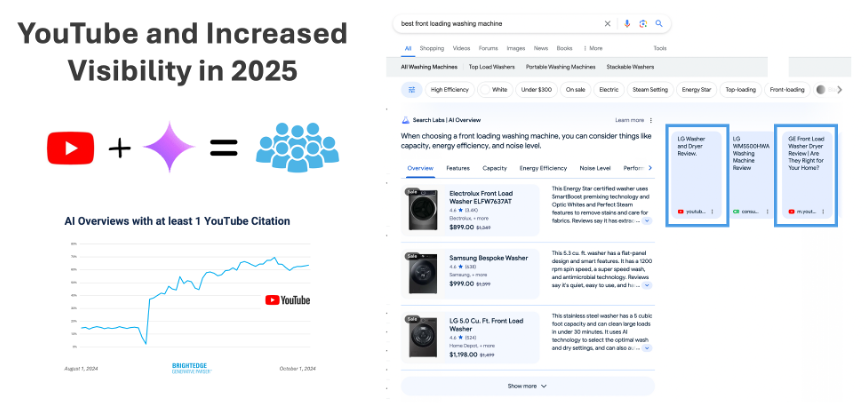Viewport: 867px width, 408px height.
Task: Click the magnifying glass search icon
Action: (660, 23)
